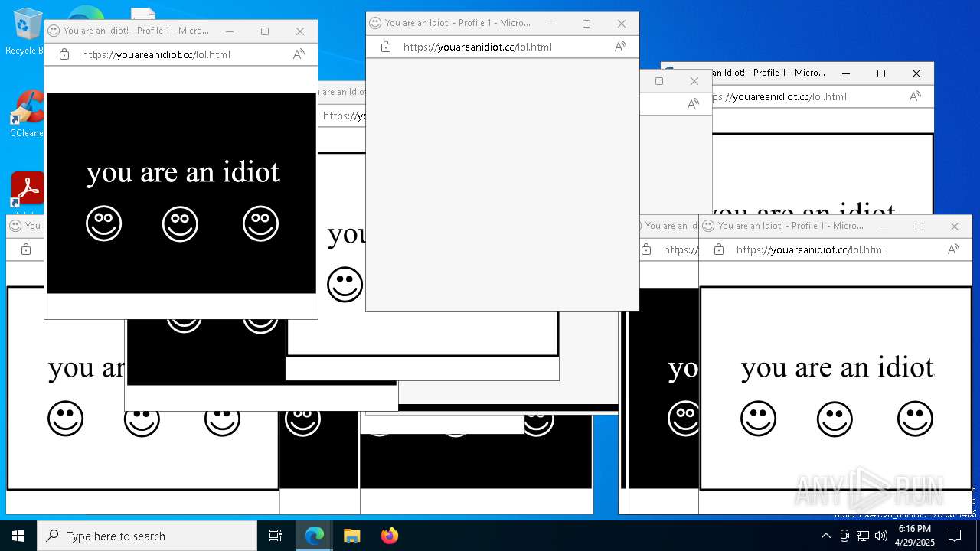
Task: Open the notification center
Action: [x=955, y=536]
